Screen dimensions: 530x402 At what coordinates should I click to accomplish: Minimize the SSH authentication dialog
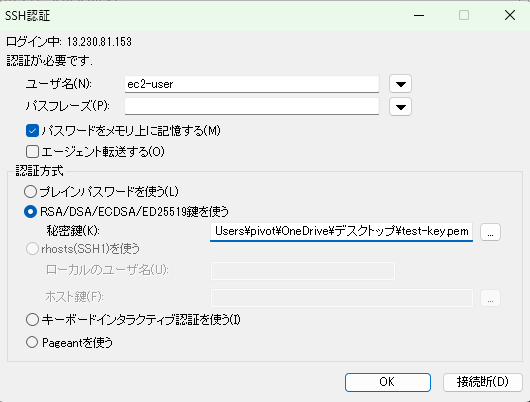tap(419, 15)
